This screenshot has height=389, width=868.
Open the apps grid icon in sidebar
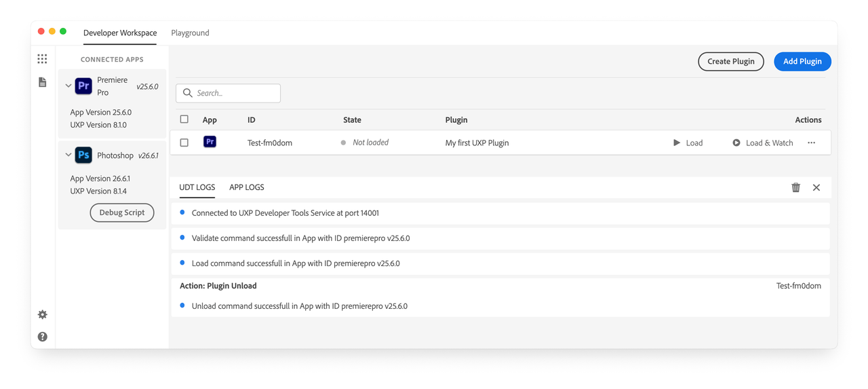pos(42,59)
